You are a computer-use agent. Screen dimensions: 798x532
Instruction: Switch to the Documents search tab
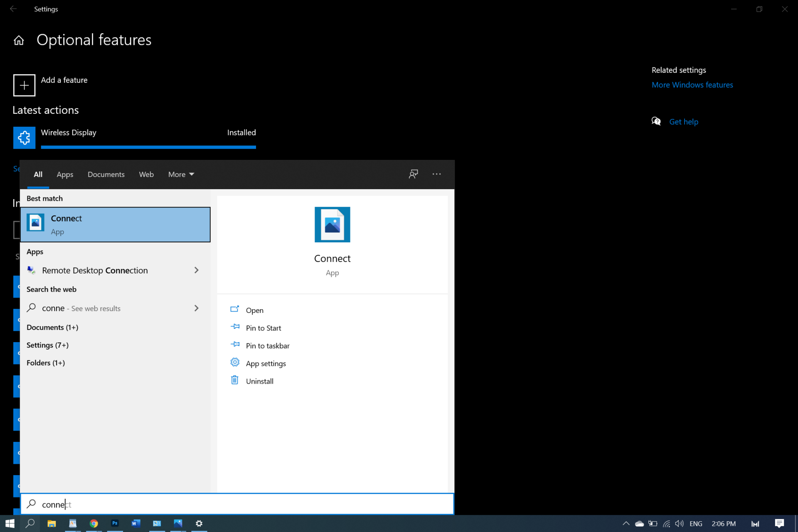(x=106, y=174)
